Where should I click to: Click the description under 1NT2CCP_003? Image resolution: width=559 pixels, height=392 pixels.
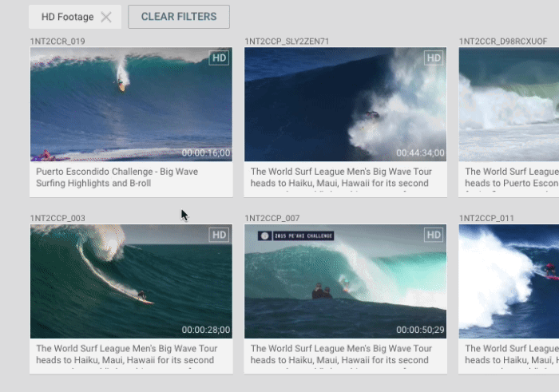click(x=127, y=356)
